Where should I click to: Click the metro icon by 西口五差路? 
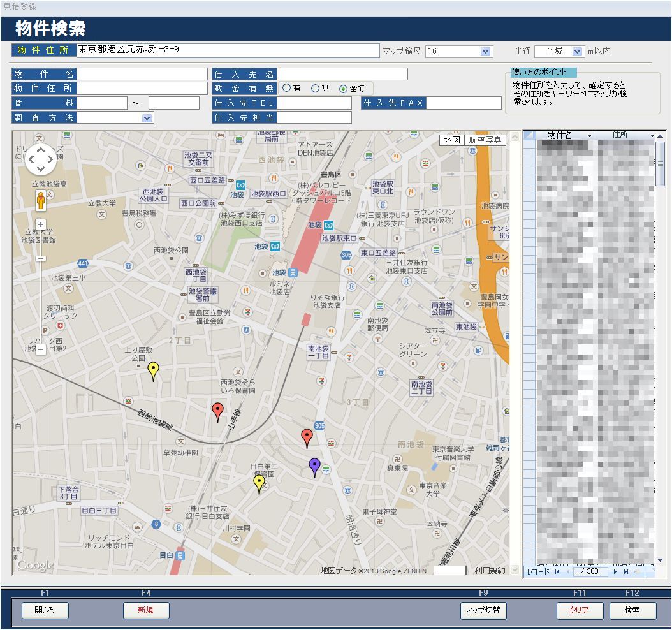[240, 185]
